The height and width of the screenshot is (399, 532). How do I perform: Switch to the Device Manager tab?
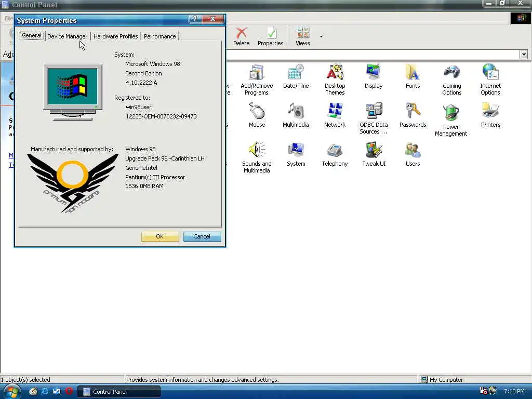pyautogui.click(x=67, y=36)
